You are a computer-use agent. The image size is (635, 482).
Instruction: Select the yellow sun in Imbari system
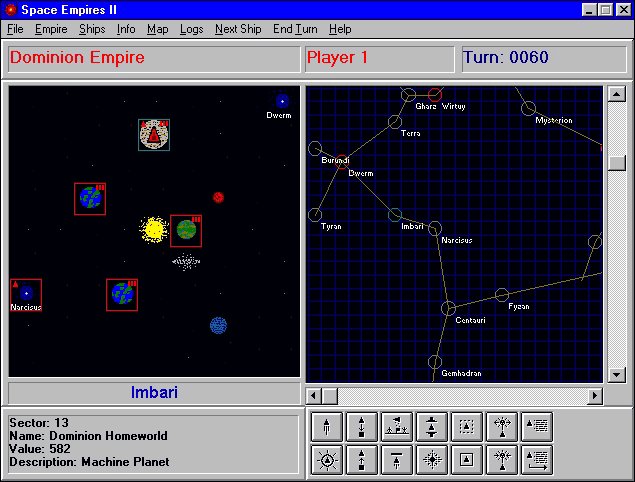coord(154,230)
